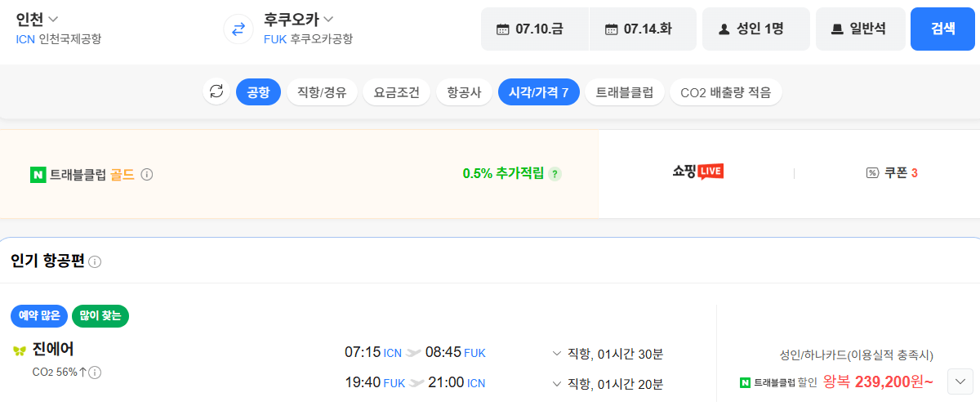980x415 pixels.
Task: Click FUK 후쿠오카공항 airport label
Action: click(x=308, y=39)
